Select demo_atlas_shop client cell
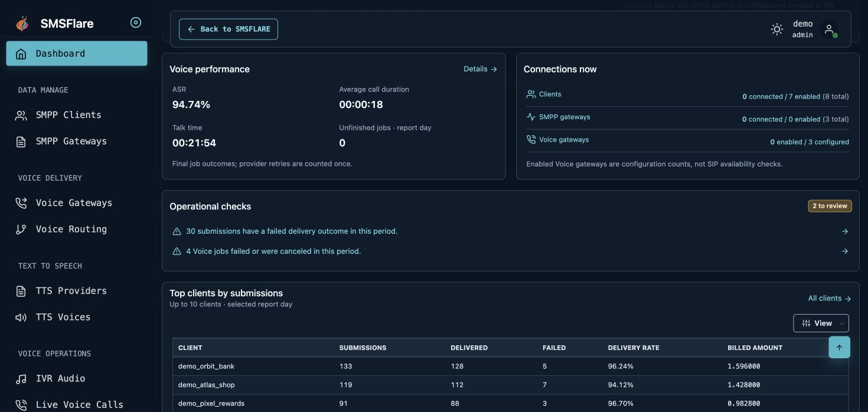Screen dimensions: 868x412 coord(206,385)
